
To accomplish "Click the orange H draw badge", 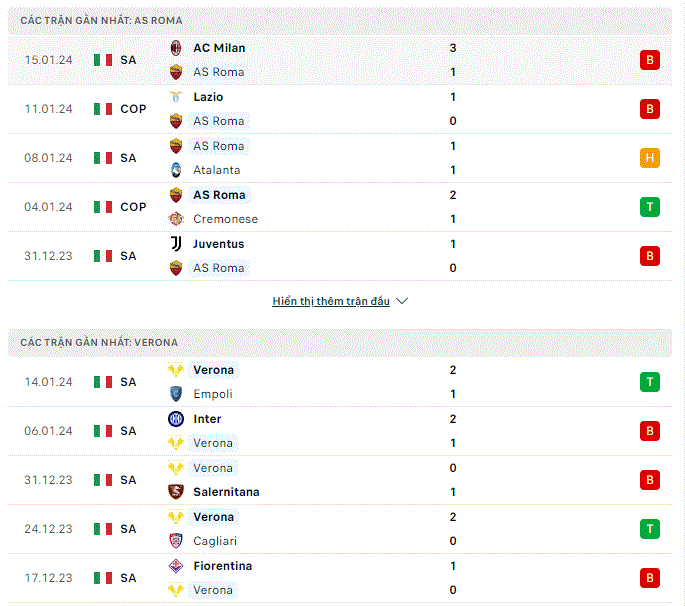I will tap(650, 158).
